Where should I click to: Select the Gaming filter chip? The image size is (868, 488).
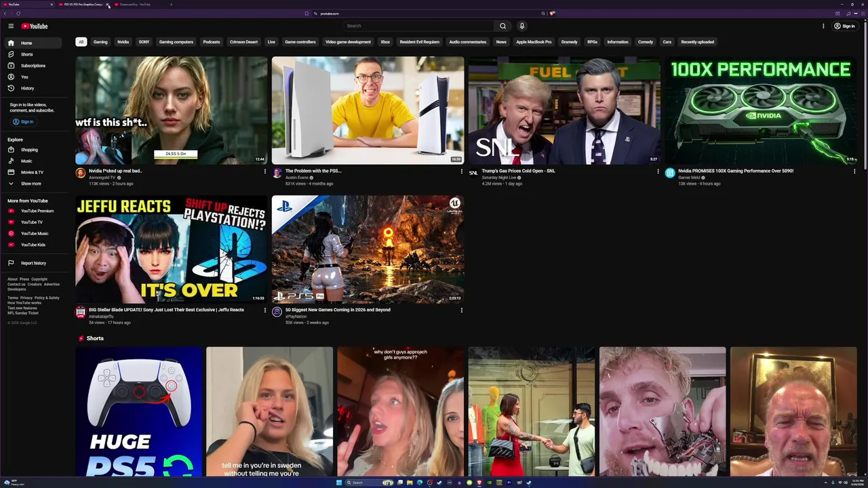coord(100,42)
